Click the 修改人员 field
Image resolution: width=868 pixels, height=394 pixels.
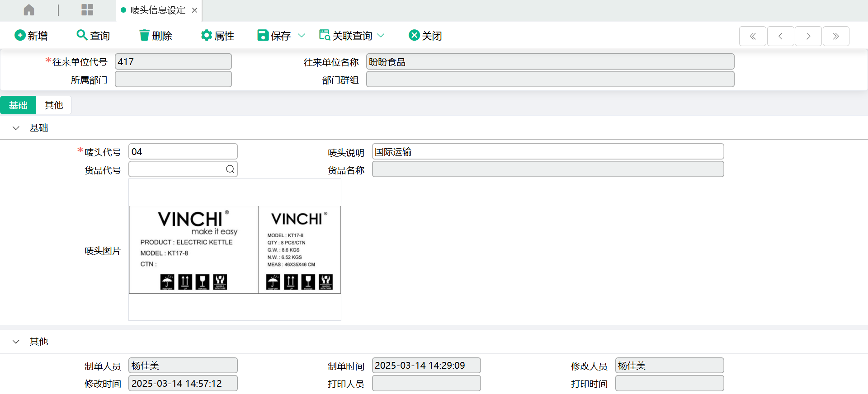(670, 366)
